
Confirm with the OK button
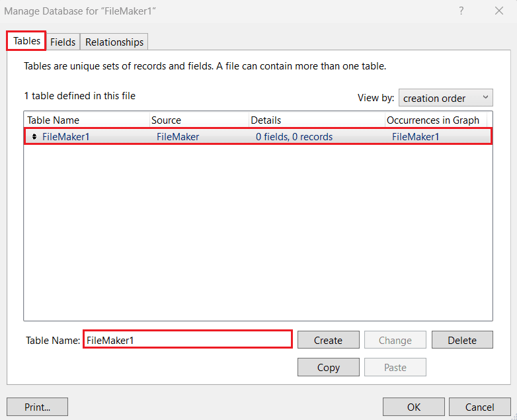pos(414,407)
